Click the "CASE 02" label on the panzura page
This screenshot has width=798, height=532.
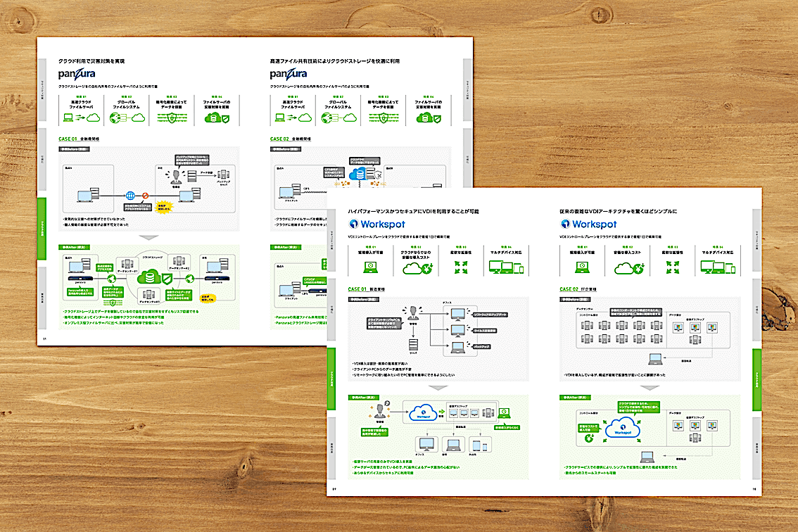[x=279, y=139]
